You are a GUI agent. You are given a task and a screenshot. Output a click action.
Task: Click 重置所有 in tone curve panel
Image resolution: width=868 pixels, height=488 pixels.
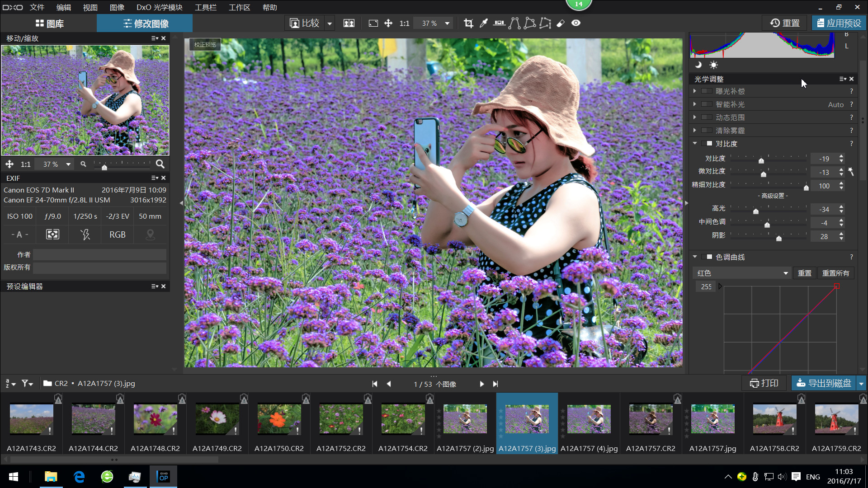point(835,273)
